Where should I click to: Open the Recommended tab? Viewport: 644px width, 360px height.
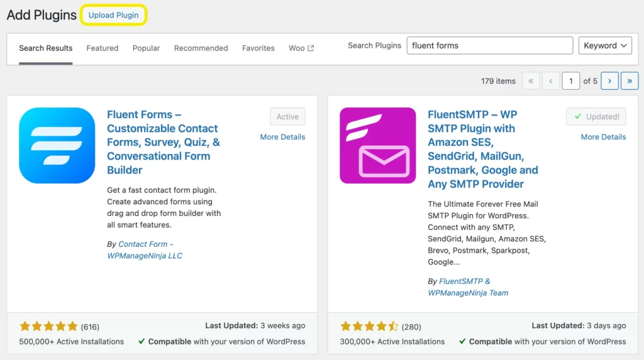(201, 48)
